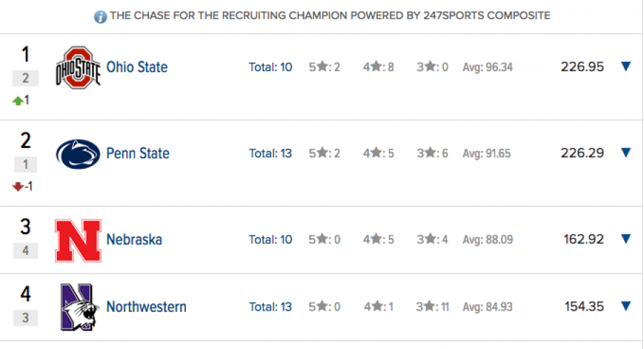Expand the Penn State row dropdown arrow
The height and width of the screenshot is (349, 644).
point(626,152)
